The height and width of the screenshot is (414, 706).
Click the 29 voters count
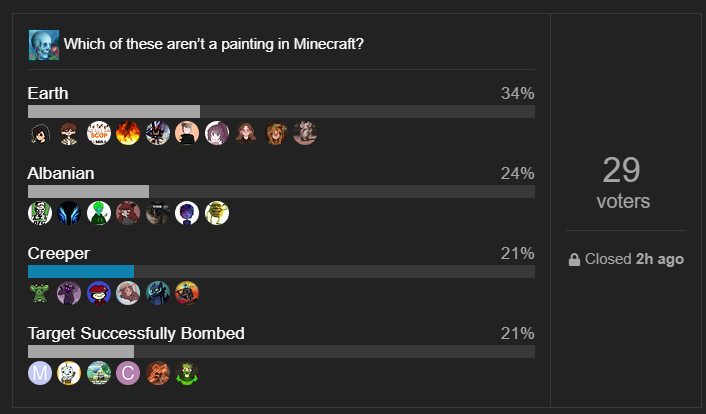623,182
